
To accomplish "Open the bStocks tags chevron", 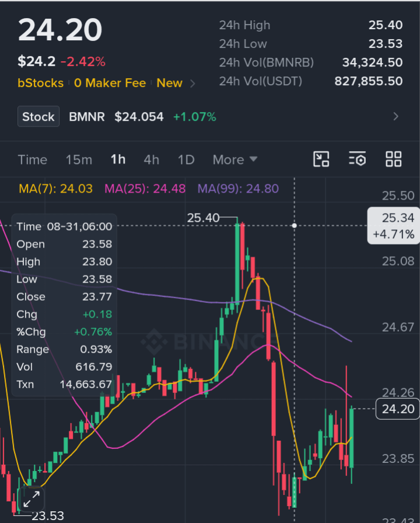I will [x=192, y=83].
